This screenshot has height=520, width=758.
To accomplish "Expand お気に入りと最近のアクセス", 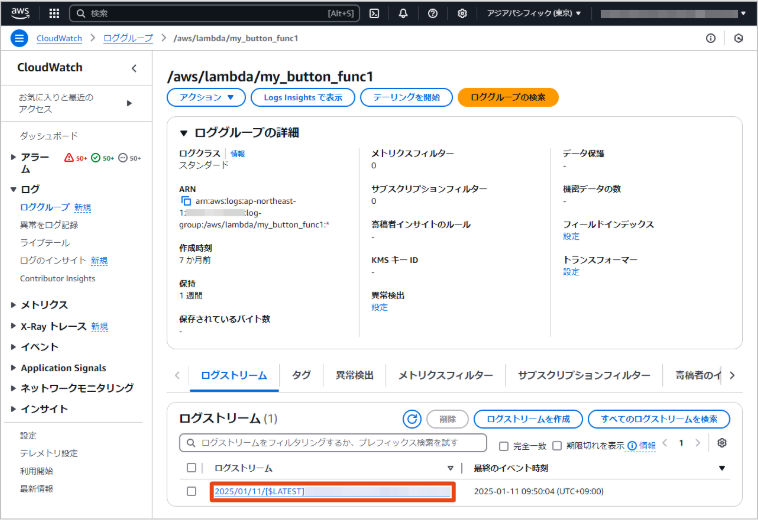I will pos(129,103).
